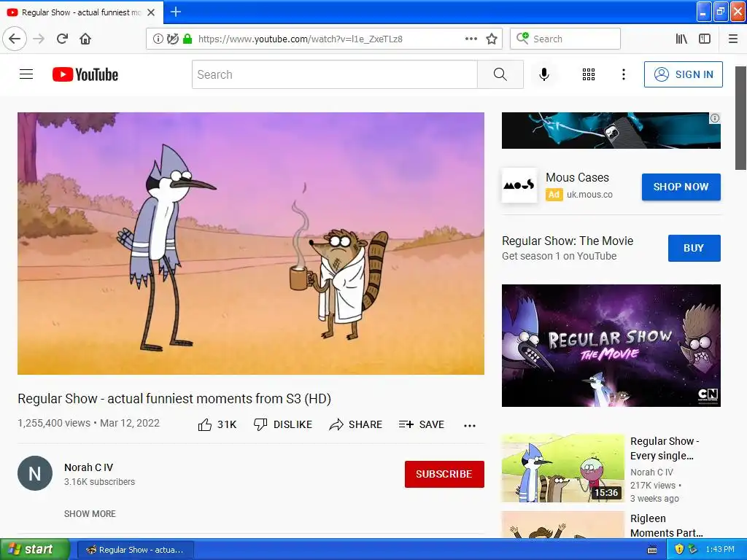The height and width of the screenshot is (560, 747).
Task: Open page actions three-dot menu in address bar
Action: click(471, 39)
